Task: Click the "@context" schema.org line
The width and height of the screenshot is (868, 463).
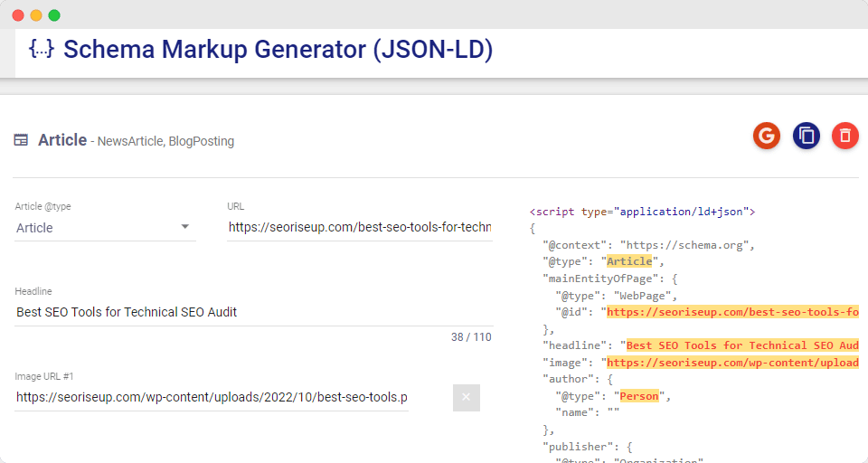Action: (648, 245)
